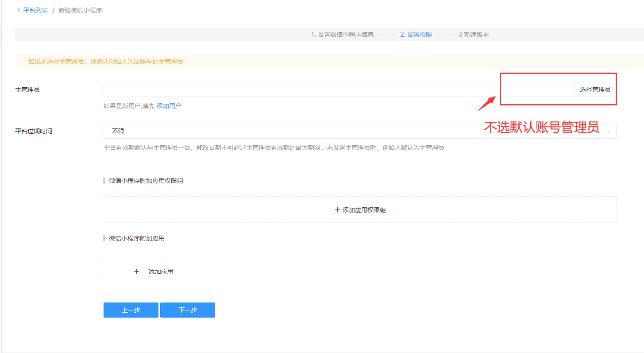Click the arrow on the 平台过期时间 dropdown
This screenshot has height=353, width=644.
pos(609,132)
